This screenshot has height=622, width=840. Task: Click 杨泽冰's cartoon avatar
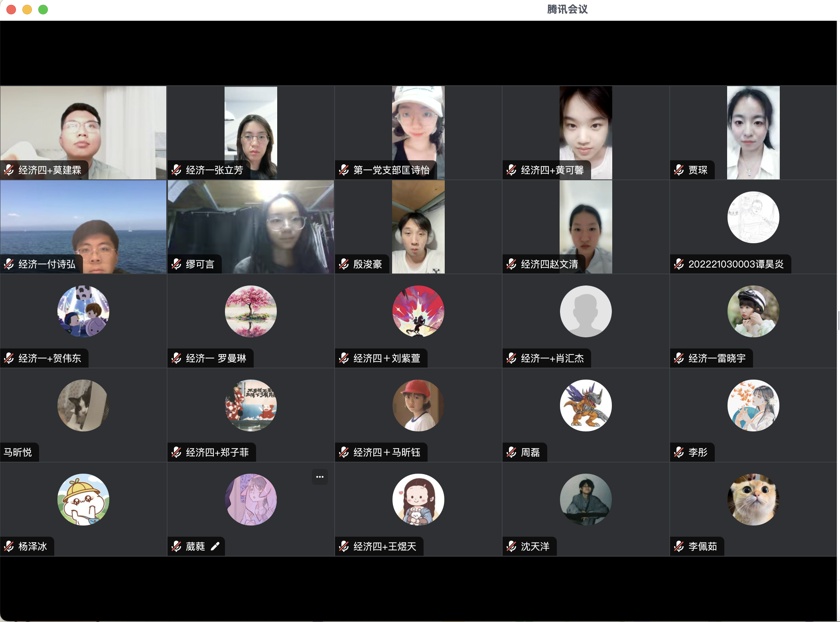(x=83, y=499)
